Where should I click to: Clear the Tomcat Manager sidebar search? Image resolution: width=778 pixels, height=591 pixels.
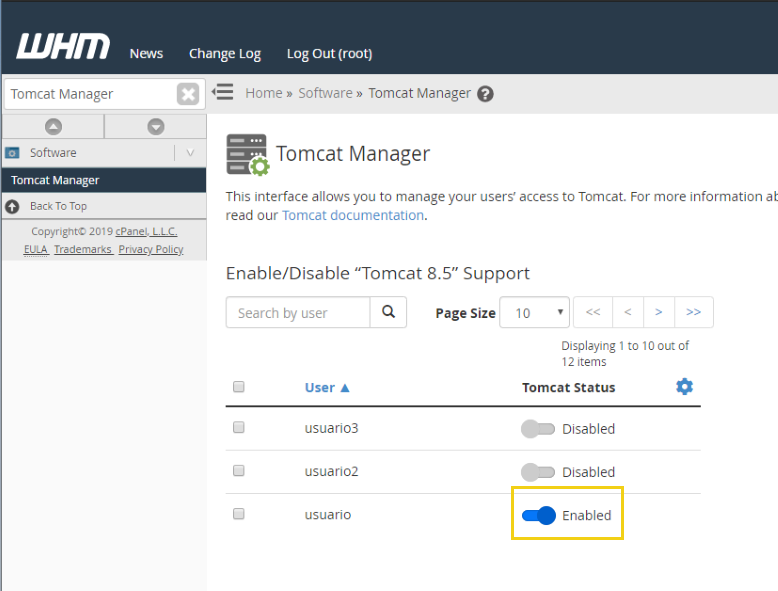(188, 94)
